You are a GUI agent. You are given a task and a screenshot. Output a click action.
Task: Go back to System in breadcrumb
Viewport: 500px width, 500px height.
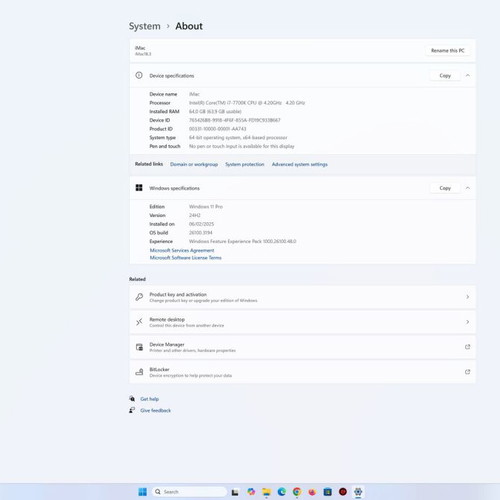(x=145, y=26)
